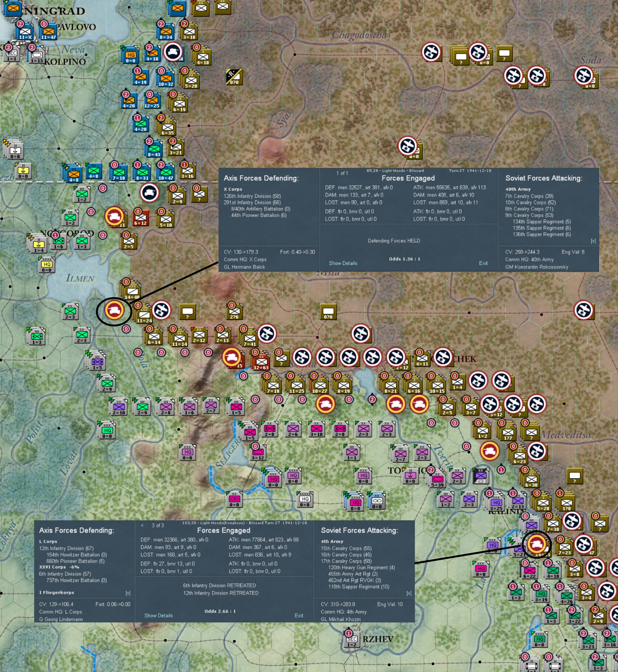Select the 5=28 Soviet unit counter

[543, 502]
